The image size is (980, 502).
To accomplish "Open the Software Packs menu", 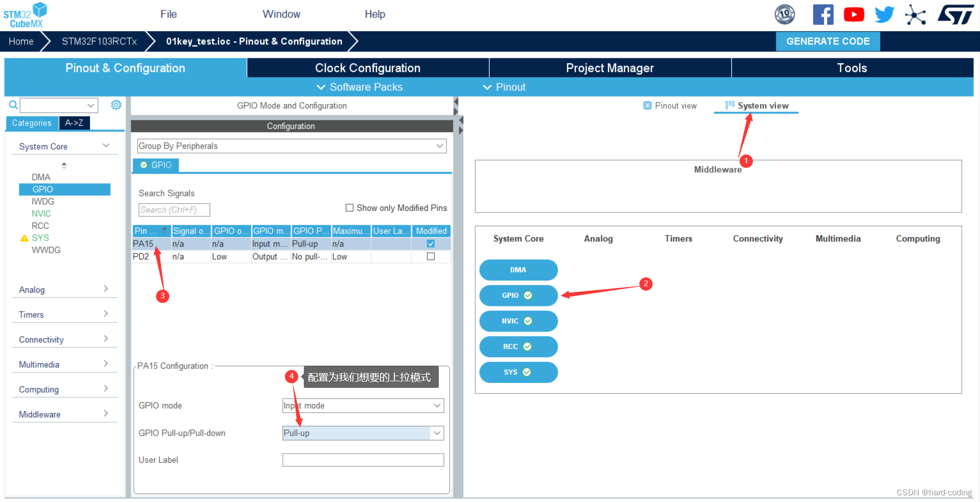I will (x=360, y=87).
